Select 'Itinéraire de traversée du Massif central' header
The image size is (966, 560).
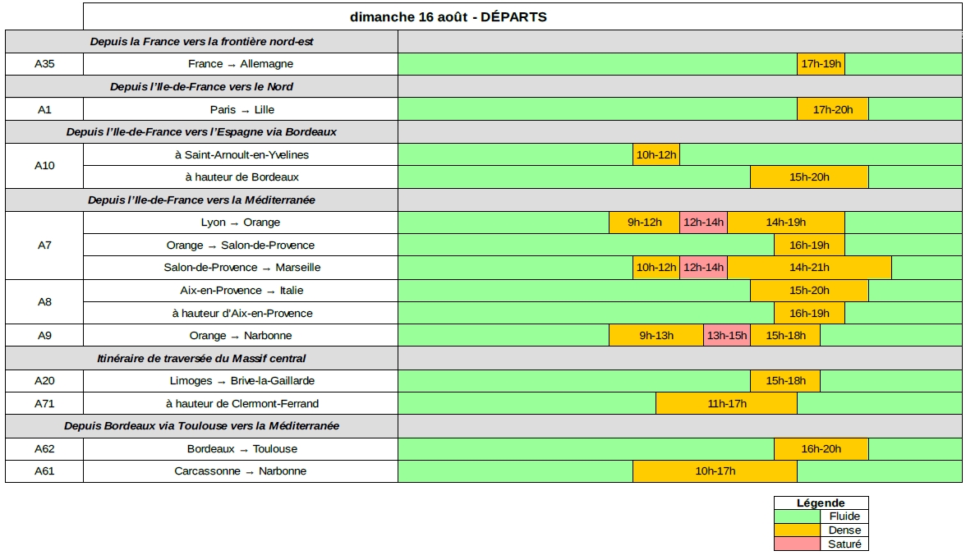pos(201,358)
